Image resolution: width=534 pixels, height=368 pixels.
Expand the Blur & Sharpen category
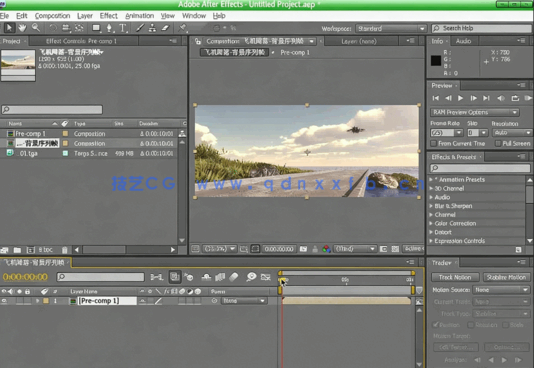pos(431,206)
